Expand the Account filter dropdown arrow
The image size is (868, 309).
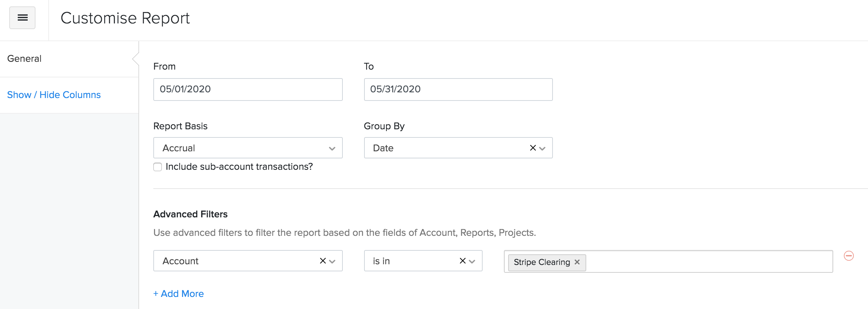[333, 261]
